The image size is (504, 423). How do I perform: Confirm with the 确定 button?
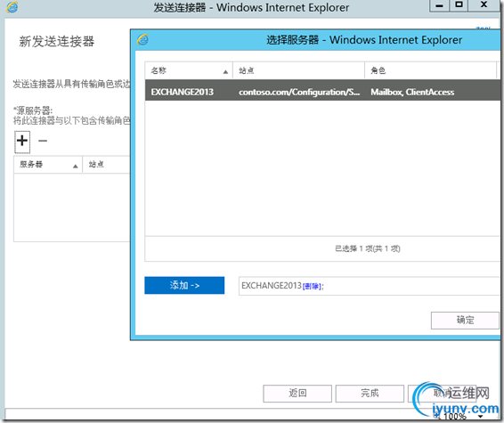pos(465,320)
